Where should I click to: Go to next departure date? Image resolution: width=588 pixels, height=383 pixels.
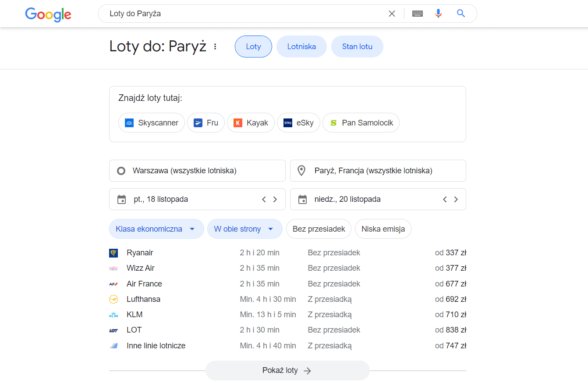pos(275,199)
